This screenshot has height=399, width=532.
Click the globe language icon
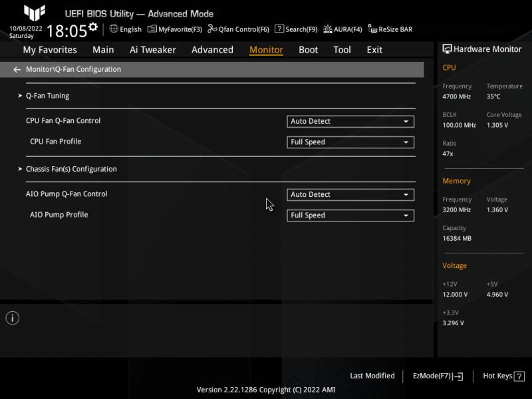pos(114,29)
